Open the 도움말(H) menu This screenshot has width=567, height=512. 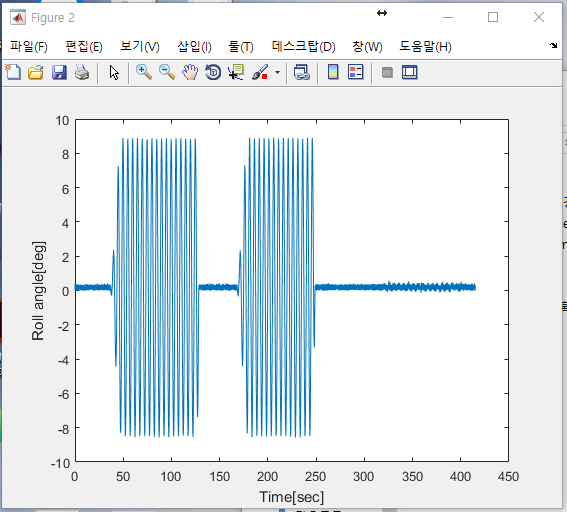(425, 46)
